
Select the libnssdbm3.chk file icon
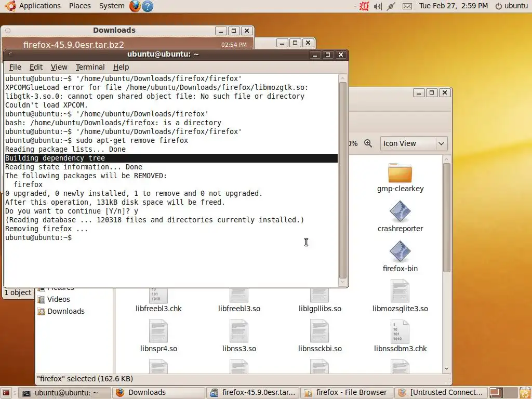tap(400, 331)
